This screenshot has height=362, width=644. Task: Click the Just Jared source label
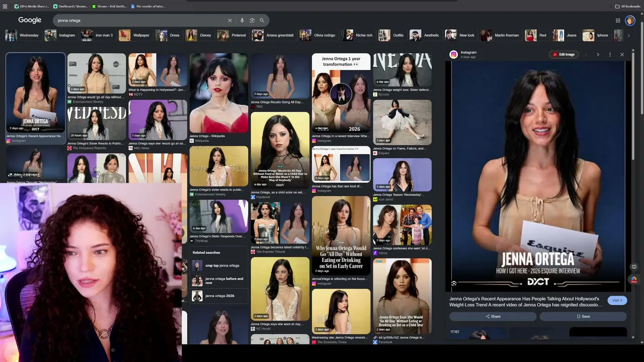(x=385, y=199)
